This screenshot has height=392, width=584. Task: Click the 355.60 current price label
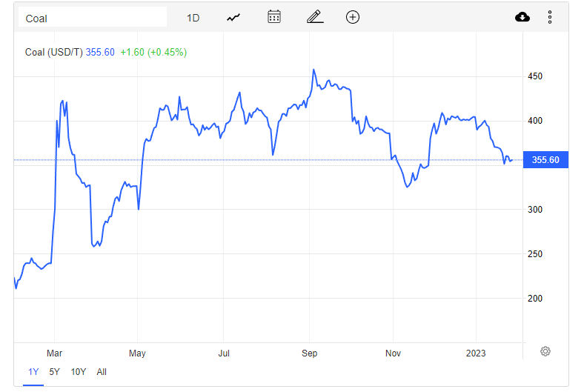pyautogui.click(x=545, y=160)
